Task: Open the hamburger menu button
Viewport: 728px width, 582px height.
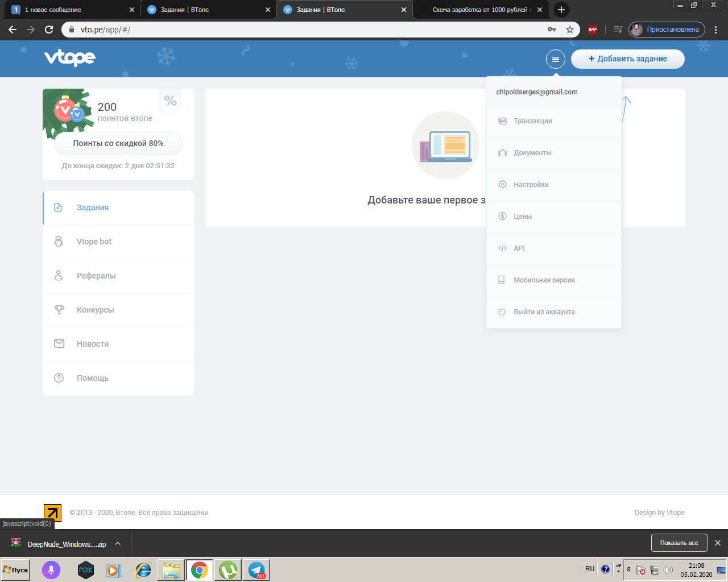Action: 555,59
